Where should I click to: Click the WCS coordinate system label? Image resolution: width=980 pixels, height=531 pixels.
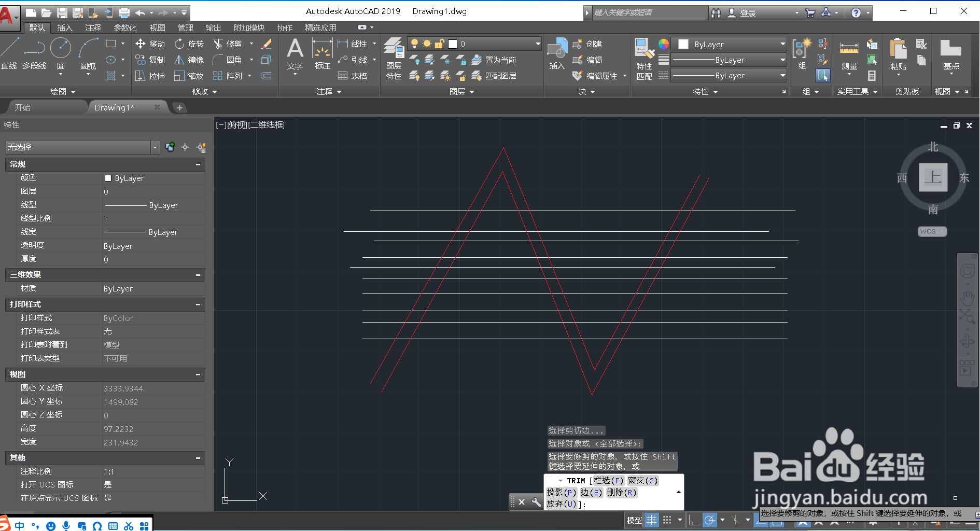(932, 231)
